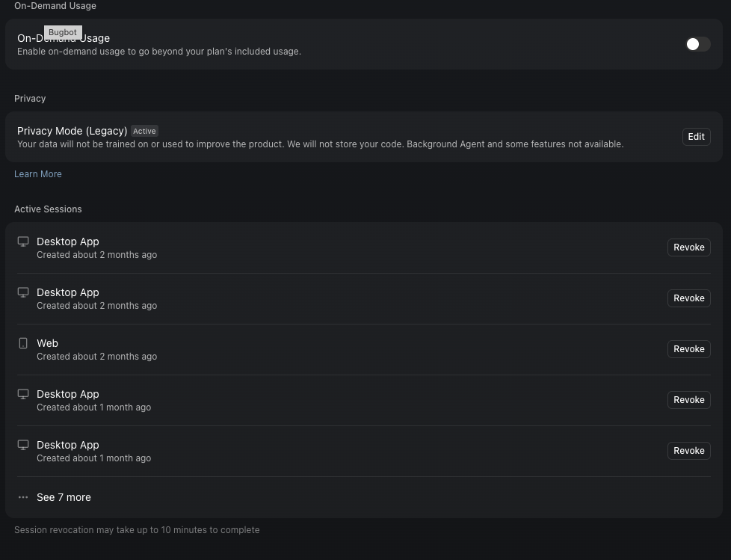Click the Active badge on Privacy Mode
This screenshot has width=731, height=560.
(x=144, y=131)
